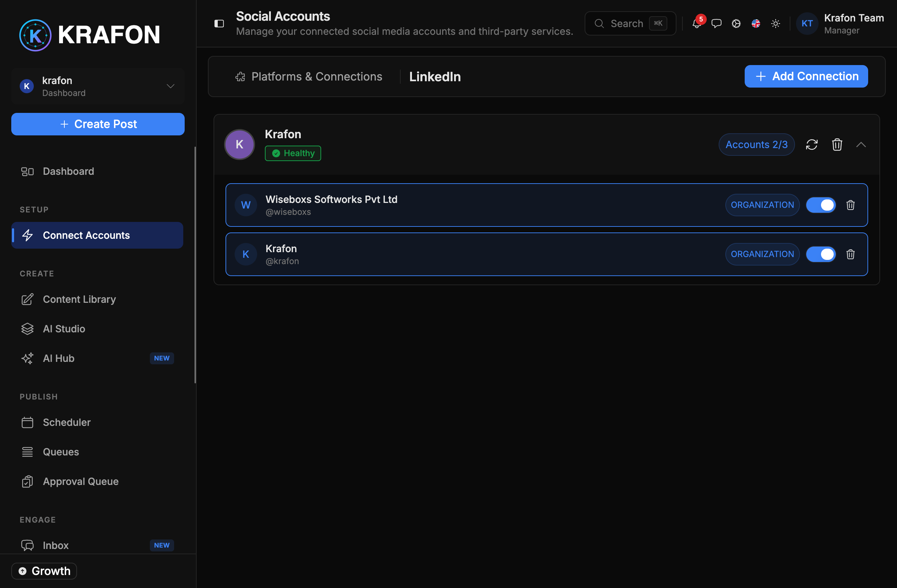Open AI Hub label
Viewport: 897px width, 588px height.
59,358
